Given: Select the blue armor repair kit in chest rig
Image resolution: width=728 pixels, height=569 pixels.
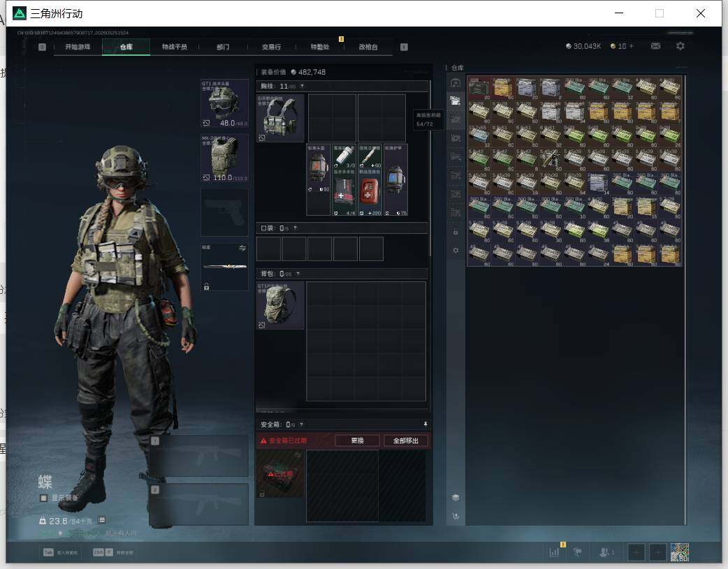Looking at the screenshot, I should (x=395, y=179).
